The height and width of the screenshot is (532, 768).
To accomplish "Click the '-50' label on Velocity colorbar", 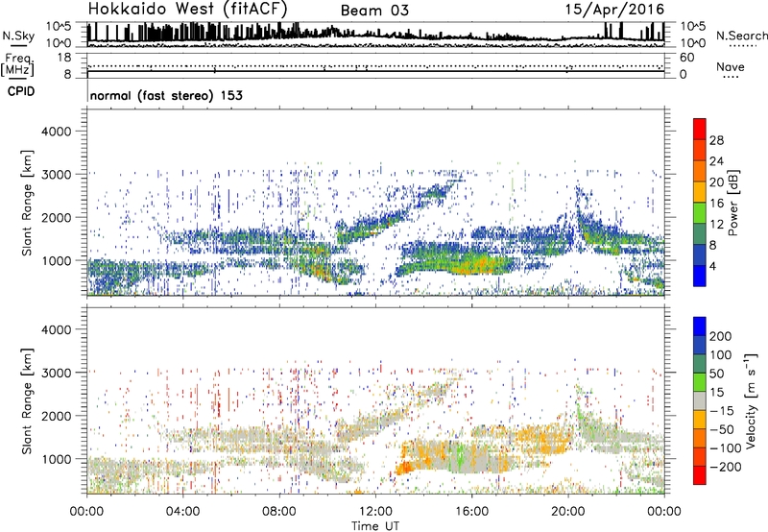I will pyautogui.click(x=722, y=429).
